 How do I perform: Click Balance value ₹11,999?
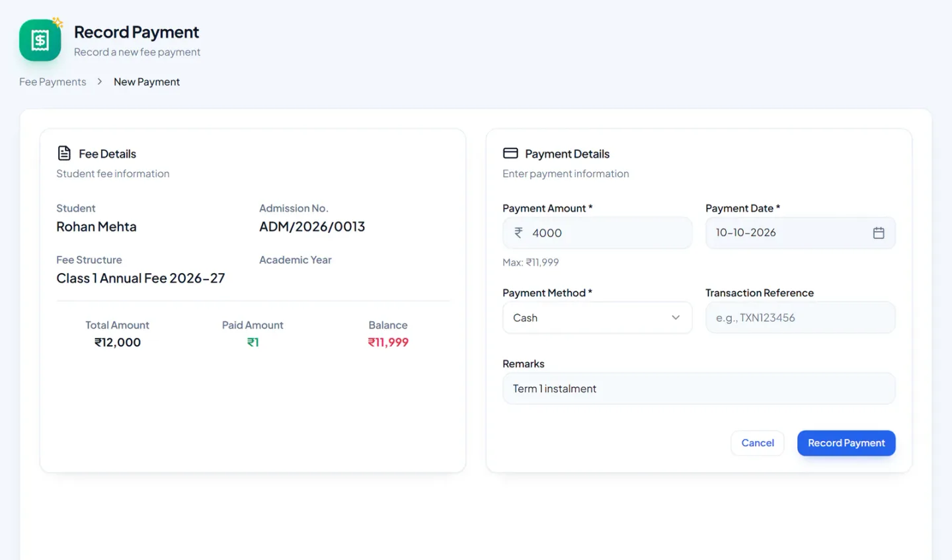(x=388, y=342)
